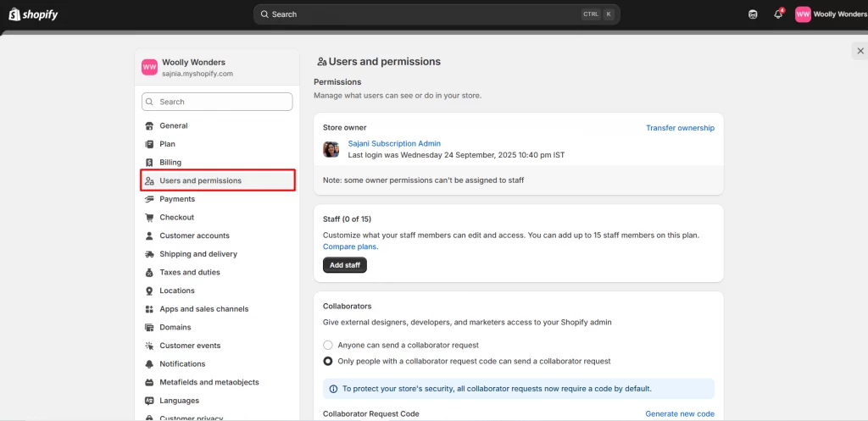Image resolution: width=868 pixels, height=421 pixels.
Task: Open the notifications bell icon
Action: point(778,14)
